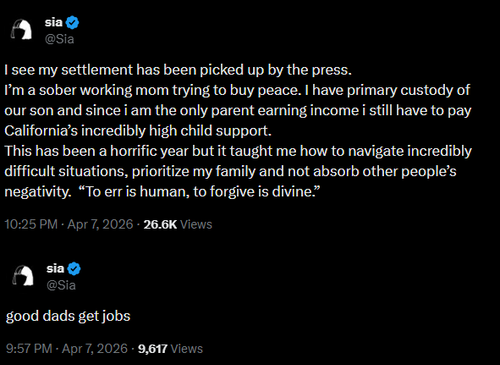The image size is (500, 365).
Task: Open the @Sia handle on the first tweet
Action: [x=59, y=39]
